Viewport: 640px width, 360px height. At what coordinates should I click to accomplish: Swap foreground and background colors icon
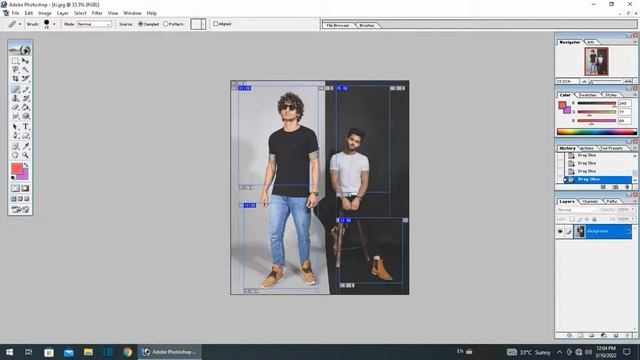[26, 165]
